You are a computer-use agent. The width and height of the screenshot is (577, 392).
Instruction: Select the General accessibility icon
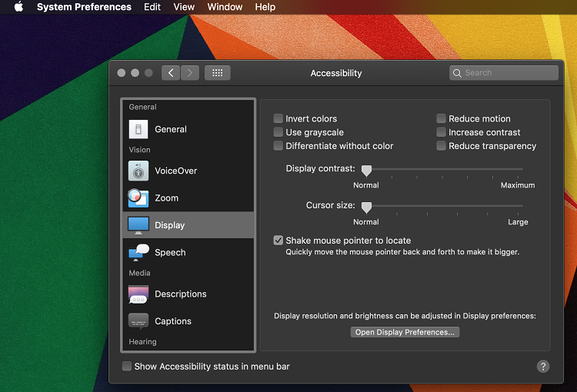pos(138,129)
